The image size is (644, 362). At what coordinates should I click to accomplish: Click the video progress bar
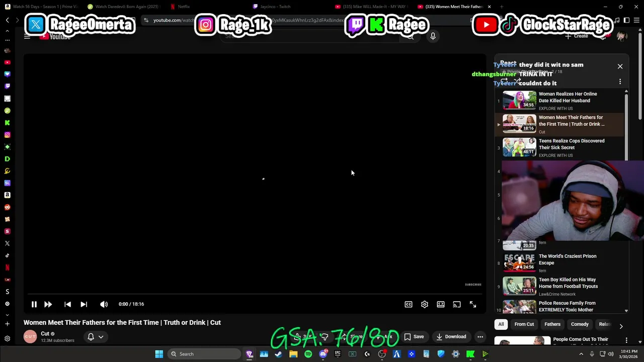pos(255,294)
